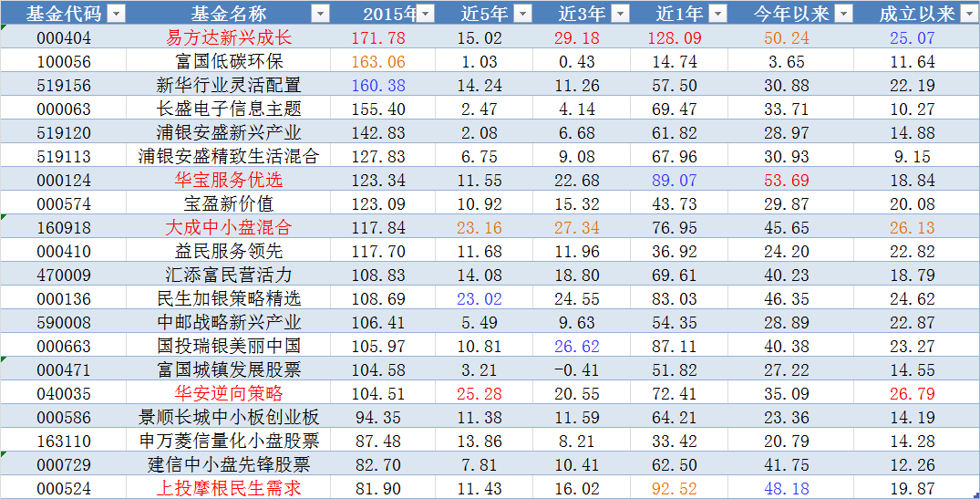Screen dimensions: 980x499
Task: Select the 近3年 value 29.18
Action: 577,38
